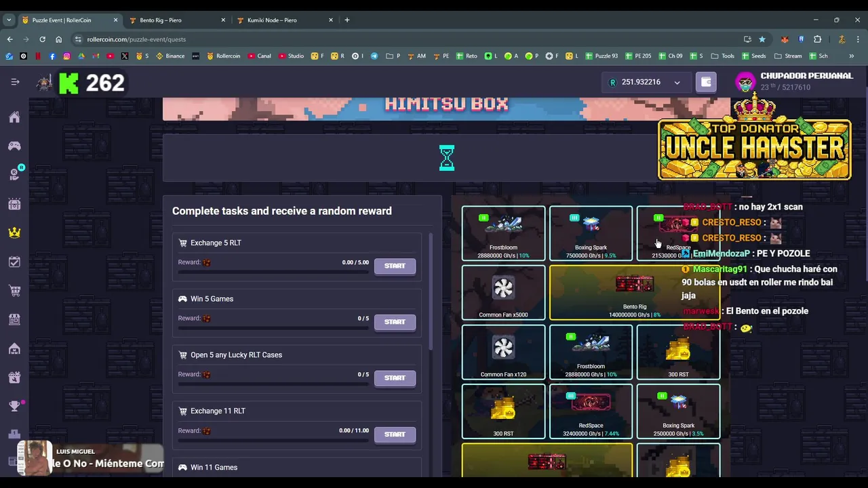Select the Boxing Spark 9.5% reward card
Screen dimensions: 868x488
[591, 233]
